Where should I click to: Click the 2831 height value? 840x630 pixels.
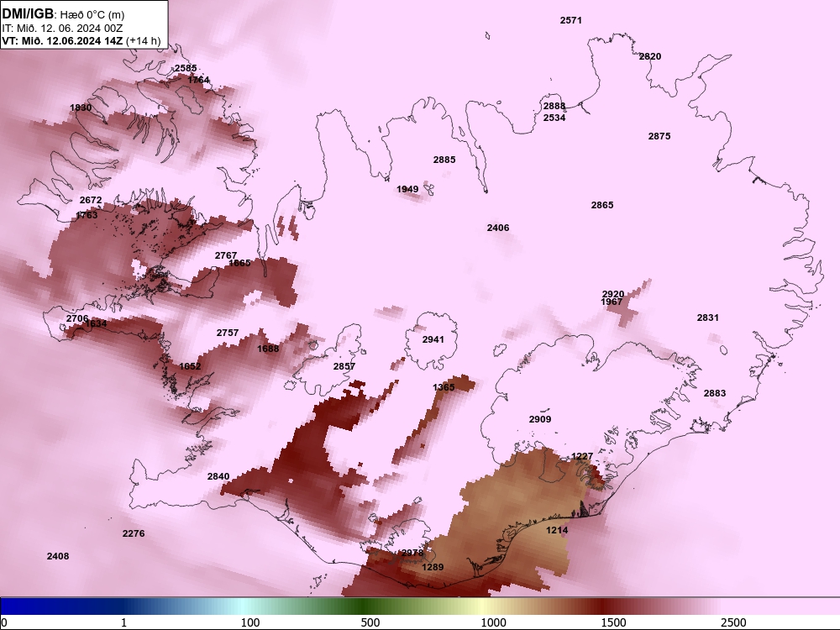tap(707, 318)
